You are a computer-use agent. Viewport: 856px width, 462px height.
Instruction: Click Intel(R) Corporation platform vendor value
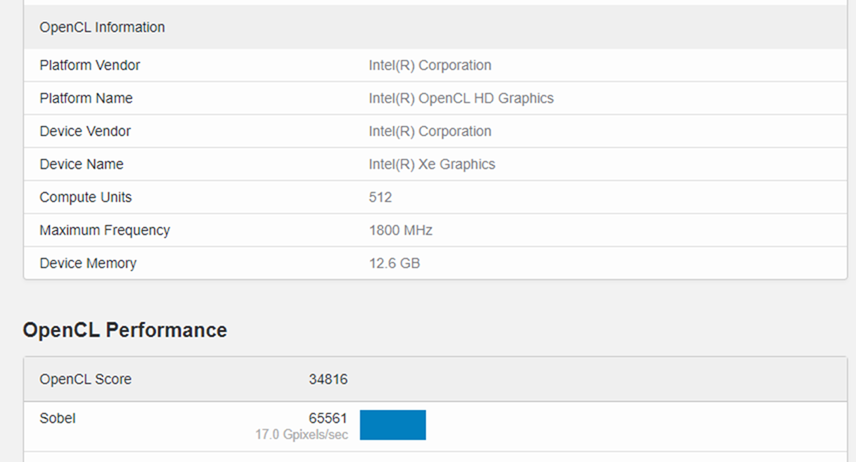coord(430,65)
